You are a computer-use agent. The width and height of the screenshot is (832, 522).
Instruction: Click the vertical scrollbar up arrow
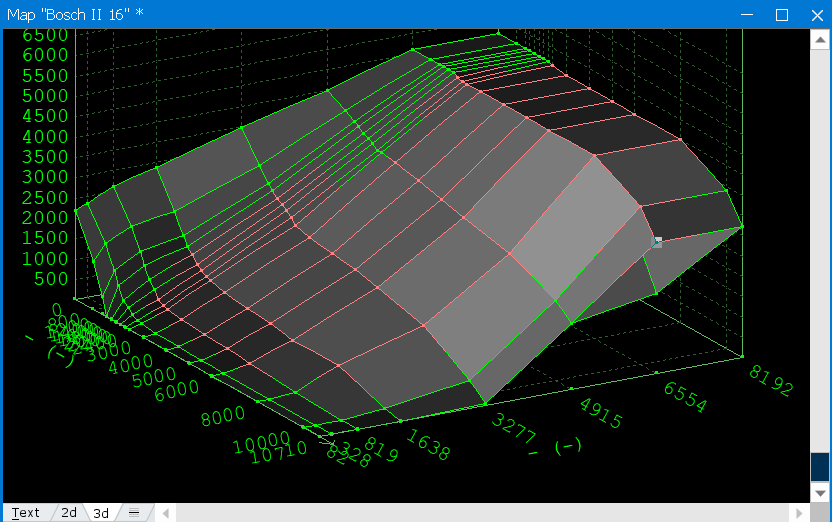tap(820, 40)
